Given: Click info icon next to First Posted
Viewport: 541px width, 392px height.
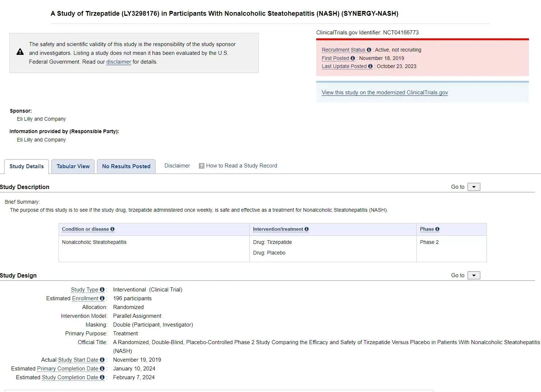Looking at the screenshot, I should tap(353, 58).
